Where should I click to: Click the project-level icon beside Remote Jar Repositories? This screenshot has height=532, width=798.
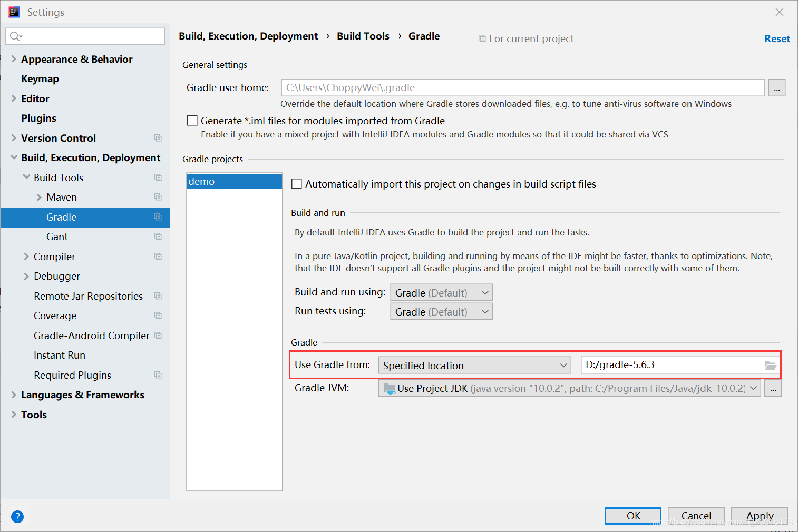coord(158,296)
